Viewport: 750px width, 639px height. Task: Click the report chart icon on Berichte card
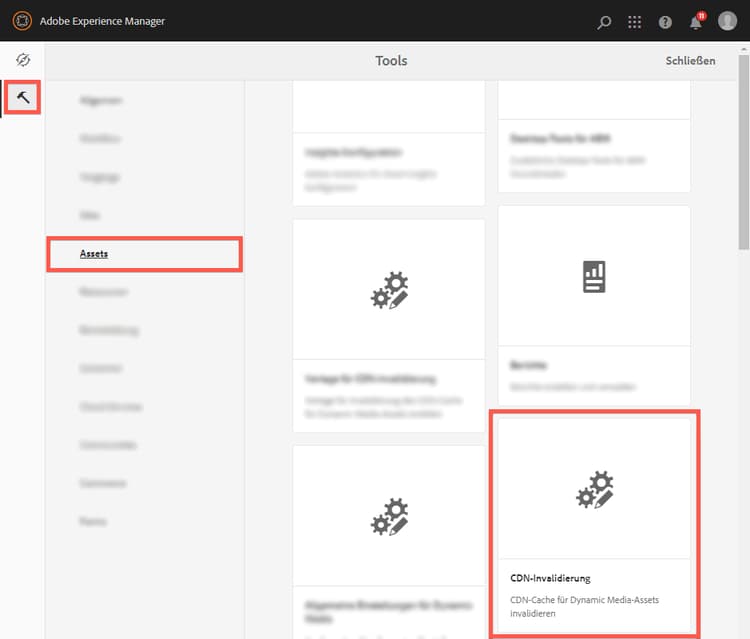(x=594, y=276)
